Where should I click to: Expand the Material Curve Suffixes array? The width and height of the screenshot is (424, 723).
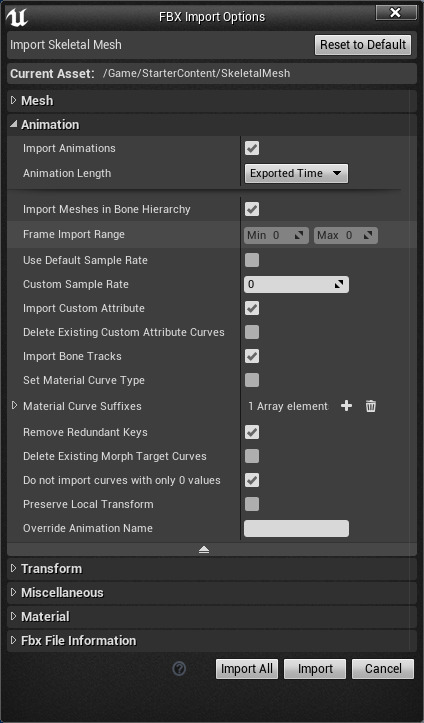pos(14,405)
